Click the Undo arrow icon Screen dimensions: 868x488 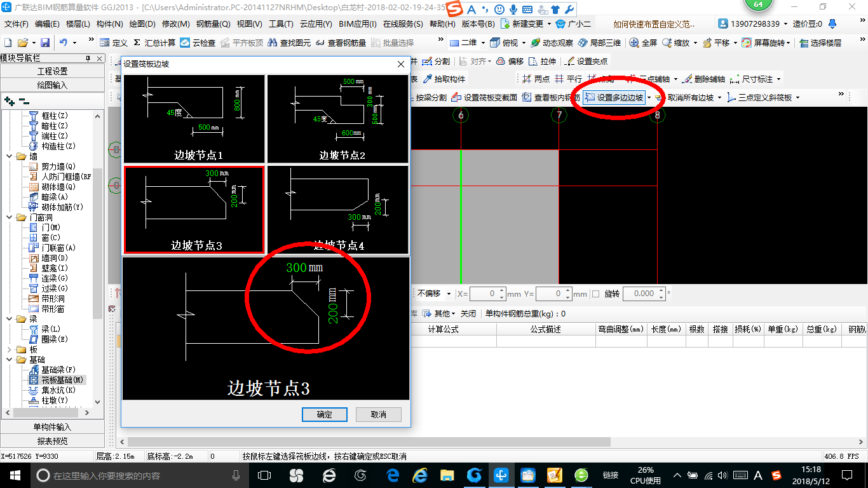point(64,43)
